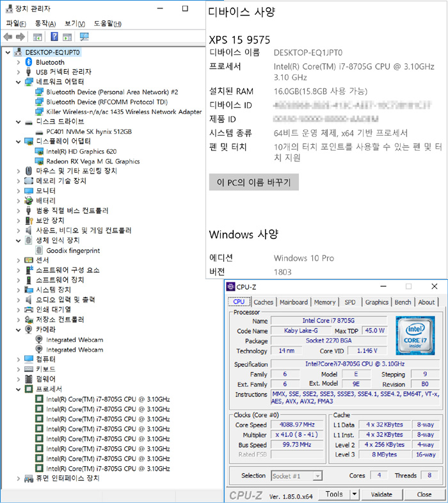Open the 보기(V) menu
The width and height of the screenshot is (448, 504).
tap(75, 24)
